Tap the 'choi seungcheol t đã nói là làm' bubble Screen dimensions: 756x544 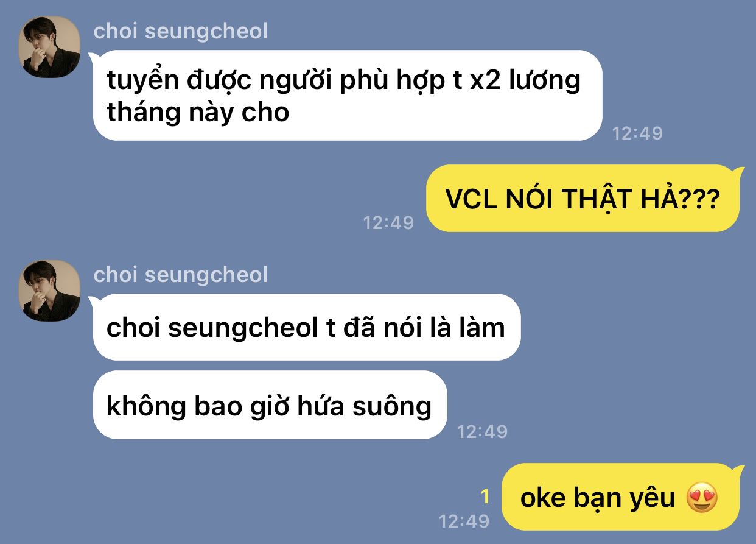(306, 327)
